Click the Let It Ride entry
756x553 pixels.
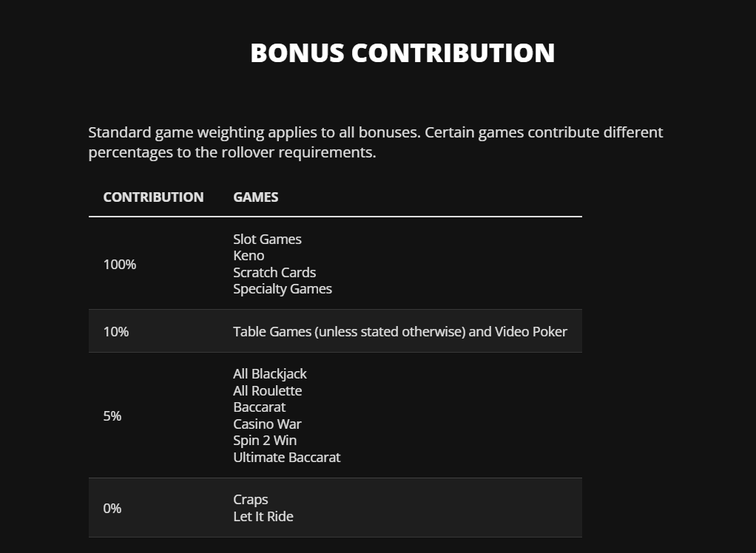pyautogui.click(x=263, y=517)
